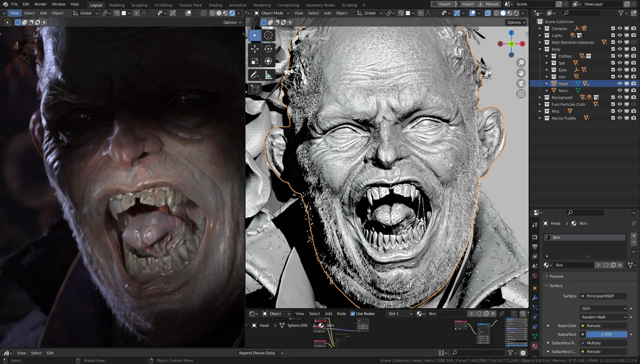Screen dimensions: 640x364
Task: Expand the Clothes collection in outliner
Action: (547, 56)
